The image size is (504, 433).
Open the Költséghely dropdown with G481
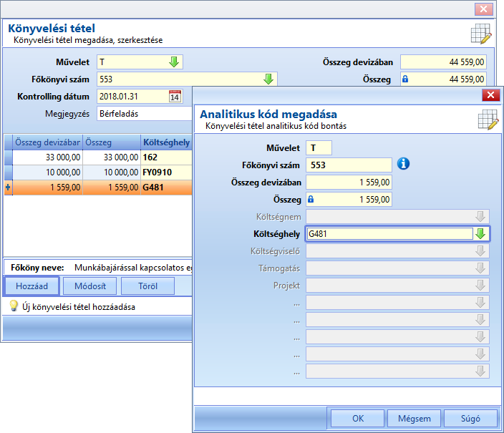[x=480, y=234]
